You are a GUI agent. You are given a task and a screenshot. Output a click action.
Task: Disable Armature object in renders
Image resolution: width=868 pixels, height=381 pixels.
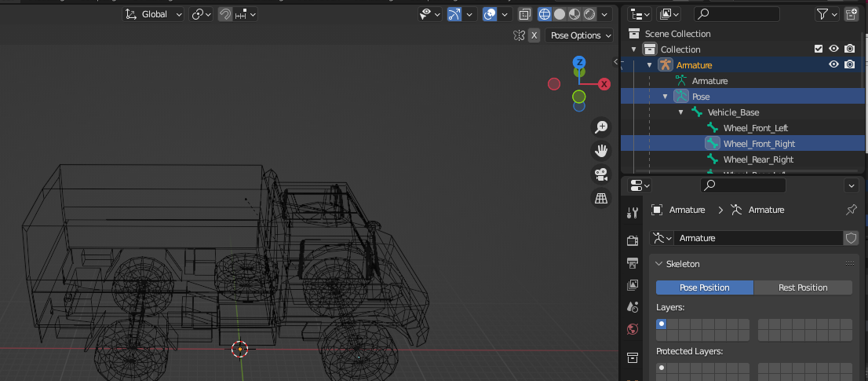pos(850,64)
